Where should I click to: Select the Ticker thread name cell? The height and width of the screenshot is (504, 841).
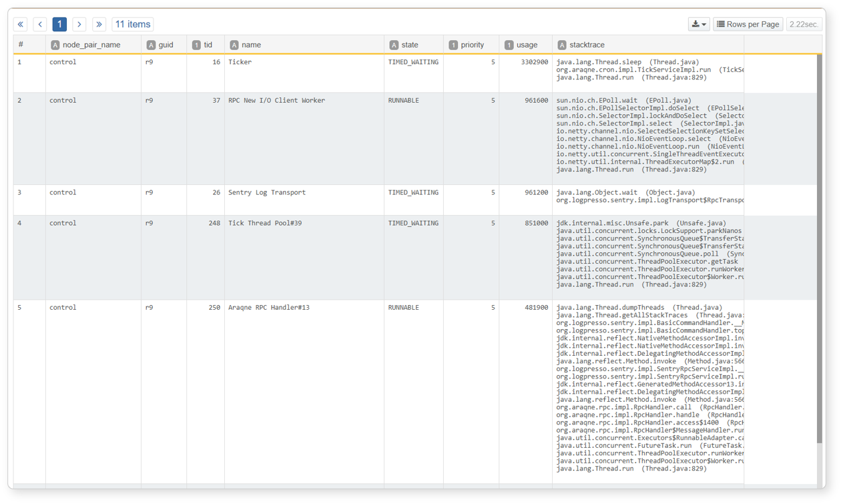coord(304,73)
